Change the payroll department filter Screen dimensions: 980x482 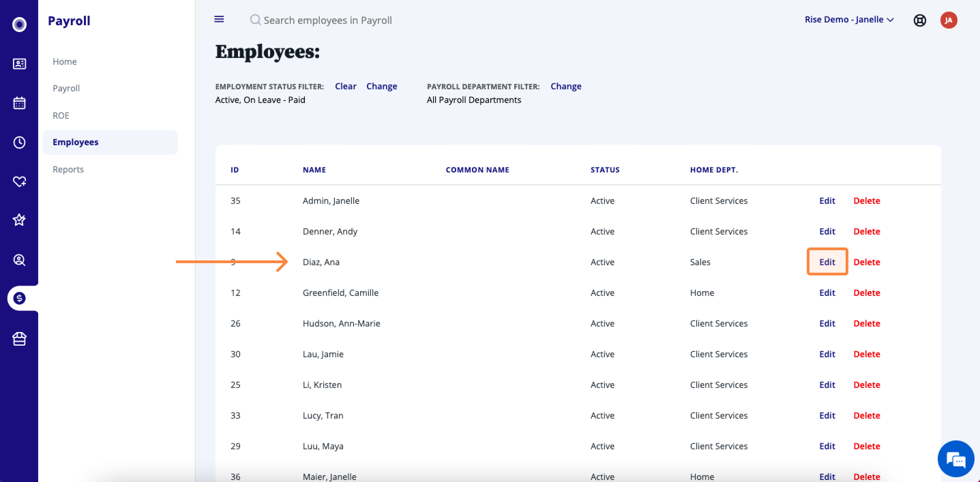click(x=566, y=86)
